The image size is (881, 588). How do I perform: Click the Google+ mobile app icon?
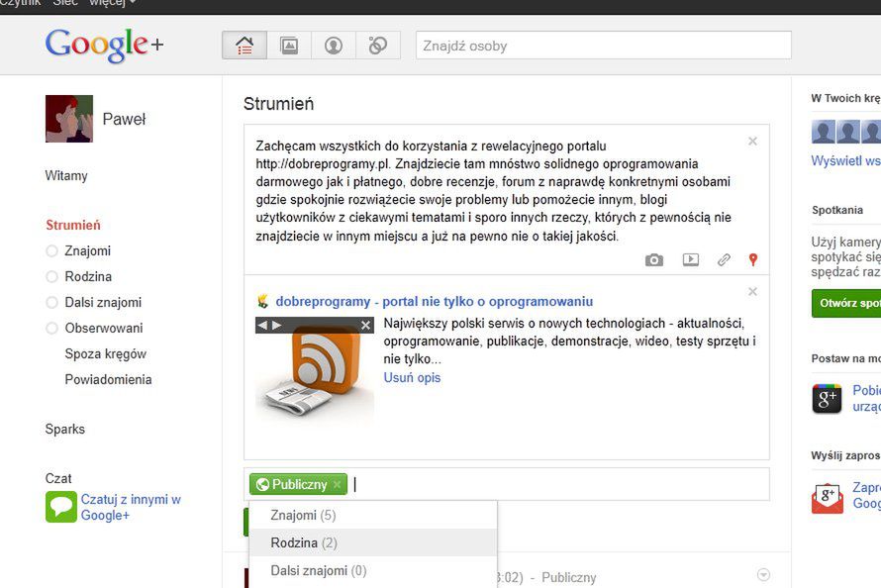(827, 398)
